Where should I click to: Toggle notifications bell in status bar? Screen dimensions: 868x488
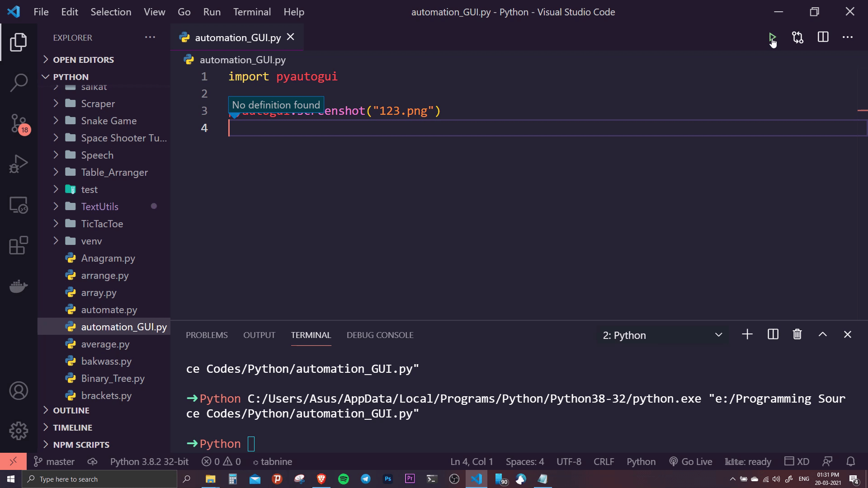pos(850,461)
